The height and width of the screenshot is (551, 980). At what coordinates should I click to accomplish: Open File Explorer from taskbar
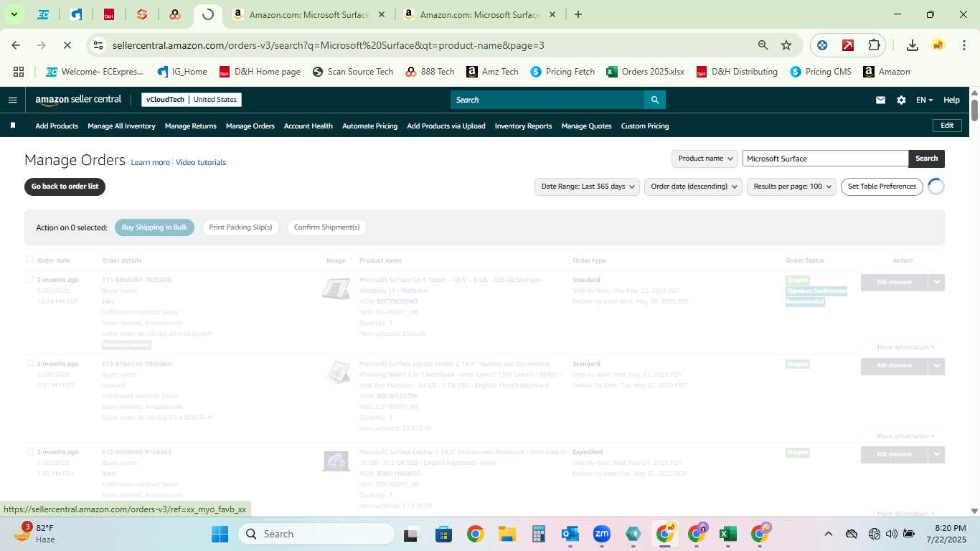coord(507,534)
